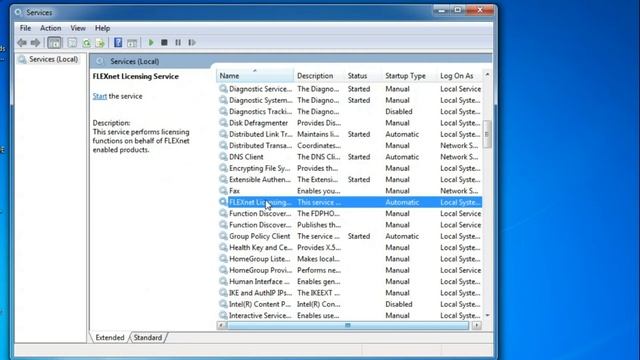The height and width of the screenshot is (360, 640).
Task: Switch to the Extended tab
Action: (x=110, y=338)
